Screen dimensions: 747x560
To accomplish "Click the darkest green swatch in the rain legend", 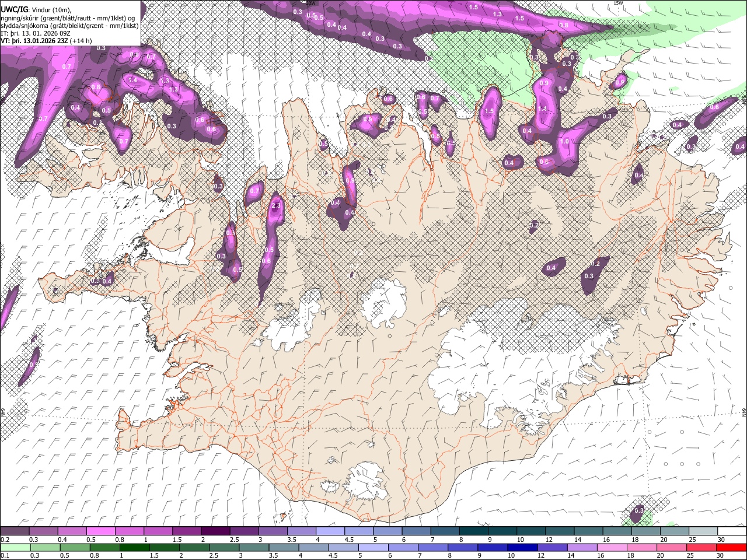I will (x=134, y=548).
